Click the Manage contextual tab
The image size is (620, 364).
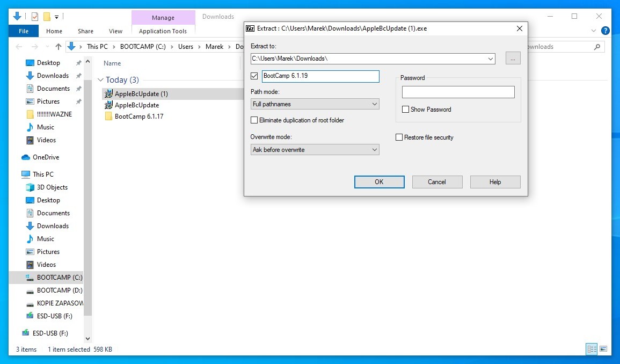point(163,17)
